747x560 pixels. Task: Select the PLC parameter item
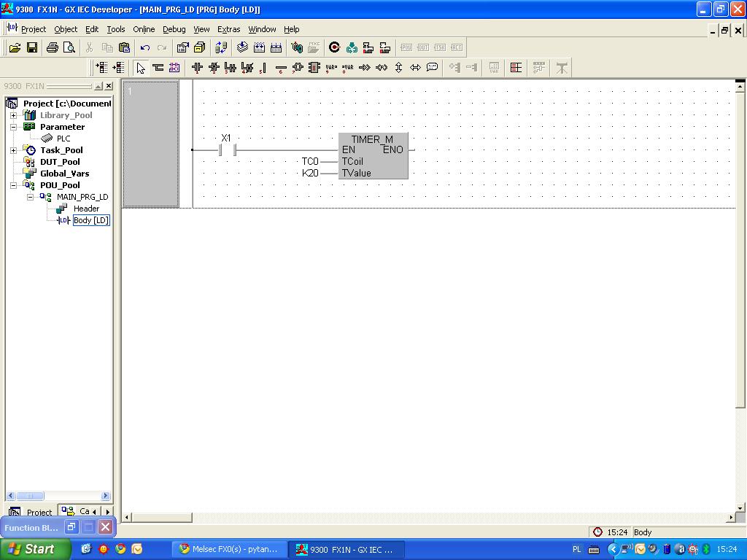[63, 139]
